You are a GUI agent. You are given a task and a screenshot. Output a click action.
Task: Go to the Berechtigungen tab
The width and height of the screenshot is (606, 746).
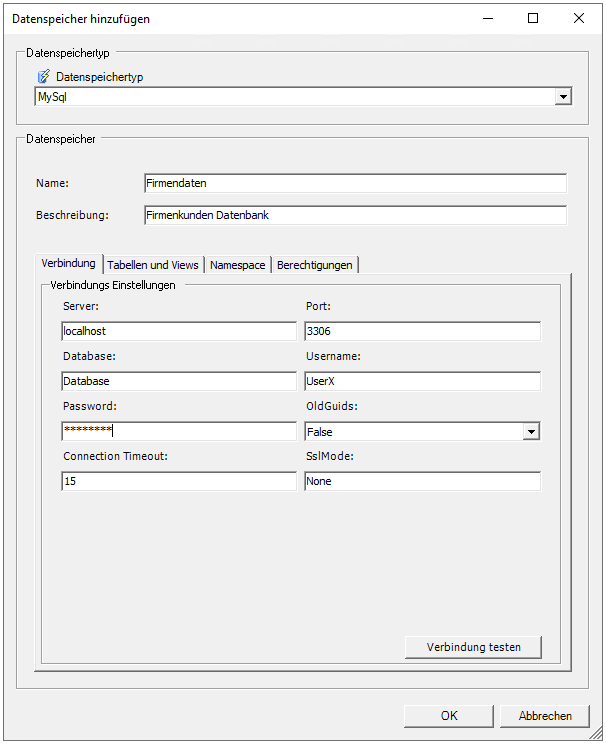314,265
